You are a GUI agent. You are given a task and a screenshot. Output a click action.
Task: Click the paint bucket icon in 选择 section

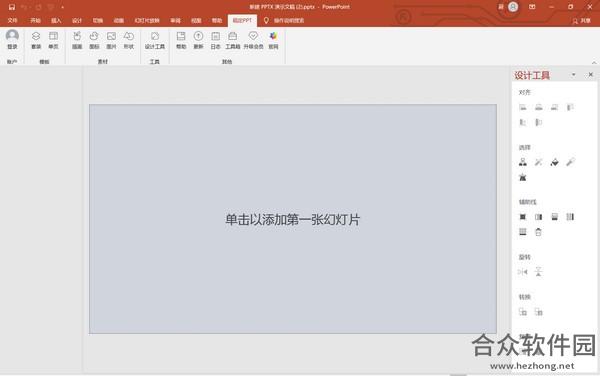tap(554, 162)
